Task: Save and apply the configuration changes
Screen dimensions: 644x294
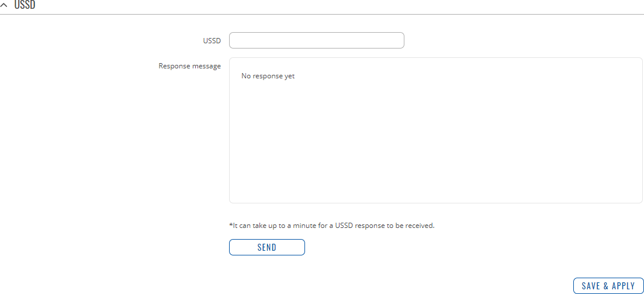Action: point(608,286)
